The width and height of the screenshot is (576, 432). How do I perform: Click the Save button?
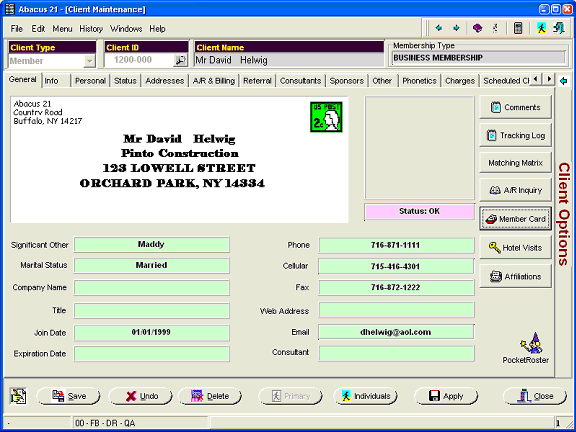pos(68,396)
